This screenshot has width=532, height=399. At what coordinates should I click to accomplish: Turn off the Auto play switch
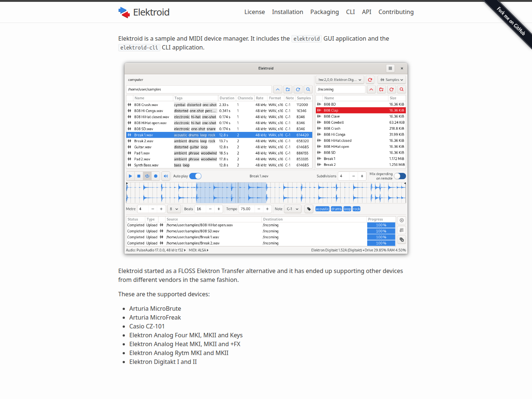(x=195, y=176)
